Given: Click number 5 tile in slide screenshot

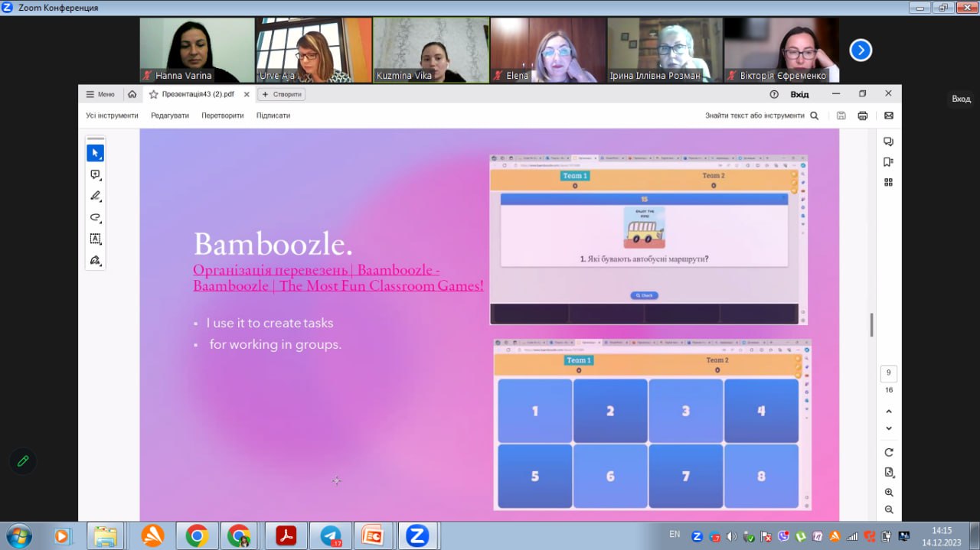Looking at the screenshot, I should [535, 476].
